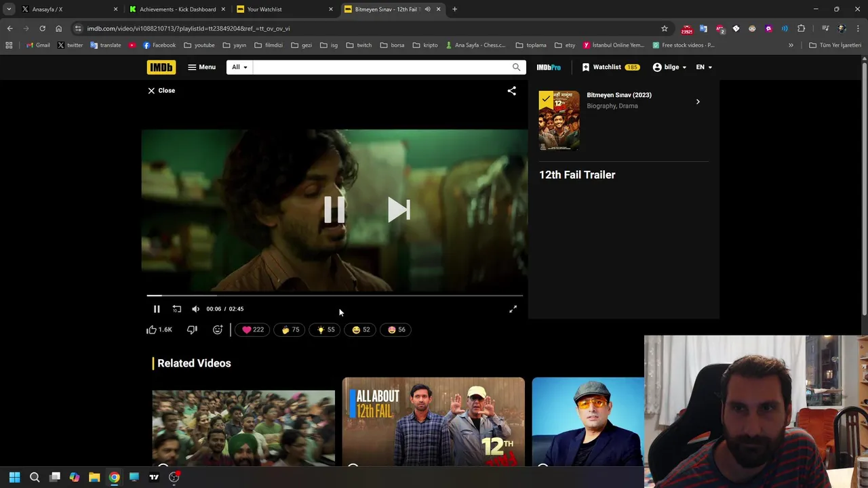Mute the video volume
The height and width of the screenshot is (488, 868).
(196, 309)
